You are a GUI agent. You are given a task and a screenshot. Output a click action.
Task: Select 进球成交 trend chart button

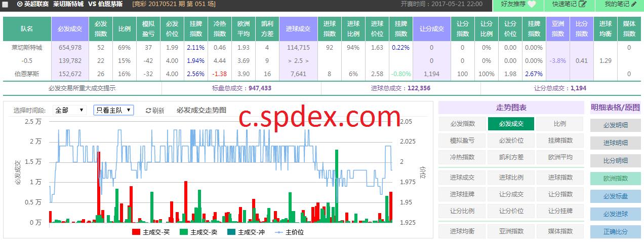click(462, 178)
